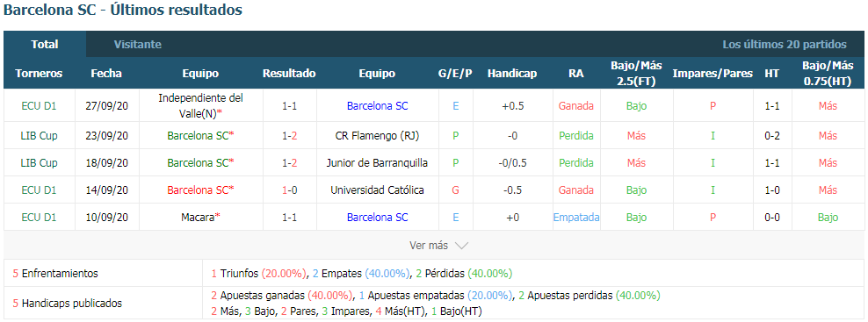The height and width of the screenshot is (322, 868).
Task: Click the G/E/P column header
Action: [455, 73]
